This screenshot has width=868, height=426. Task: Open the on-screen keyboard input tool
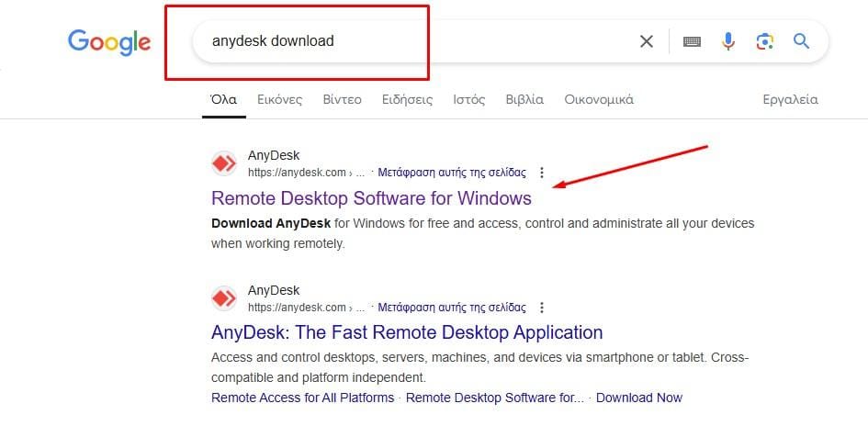pyautogui.click(x=692, y=41)
